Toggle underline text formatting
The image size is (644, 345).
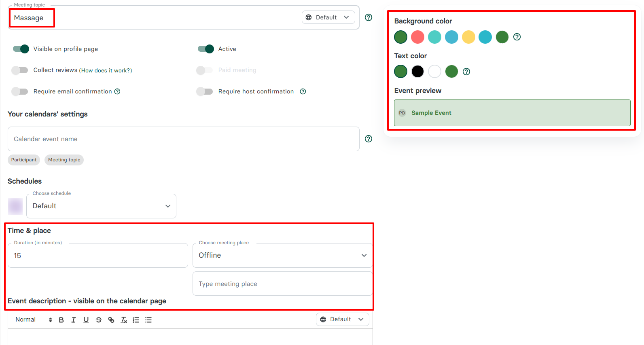[86, 320]
